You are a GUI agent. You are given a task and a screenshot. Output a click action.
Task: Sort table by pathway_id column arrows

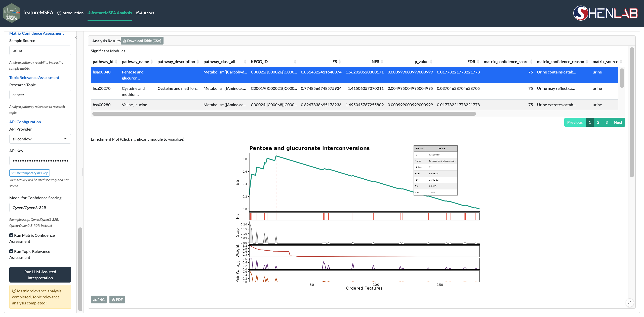pyautogui.click(x=116, y=62)
